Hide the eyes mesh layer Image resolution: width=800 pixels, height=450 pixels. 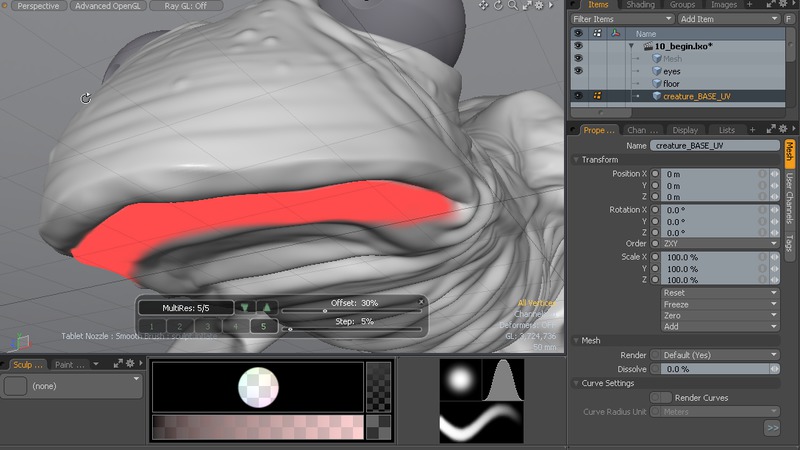(578, 71)
